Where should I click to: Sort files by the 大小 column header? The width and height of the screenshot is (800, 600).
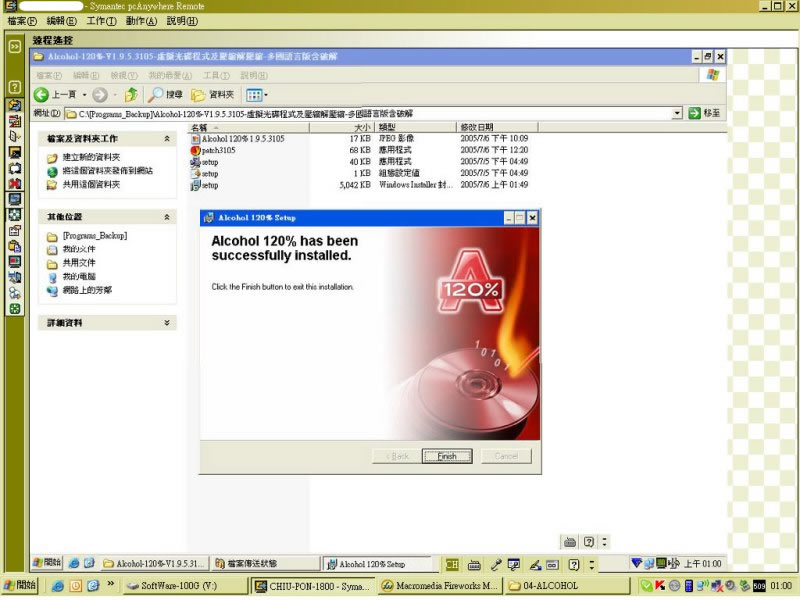click(x=342, y=127)
